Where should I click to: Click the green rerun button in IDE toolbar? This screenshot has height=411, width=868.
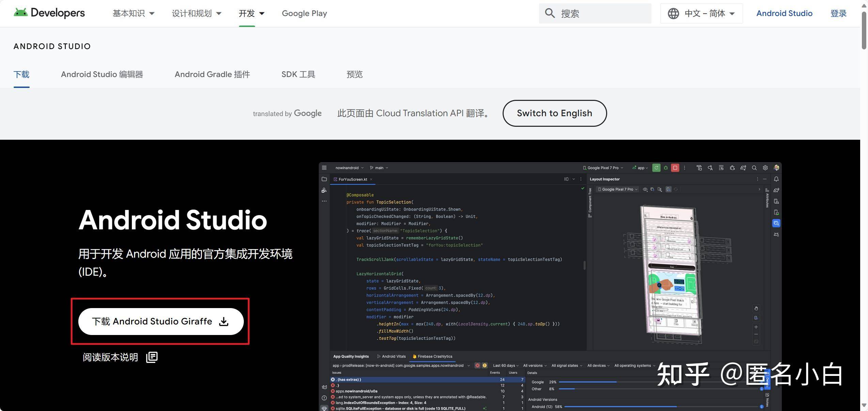(x=656, y=168)
